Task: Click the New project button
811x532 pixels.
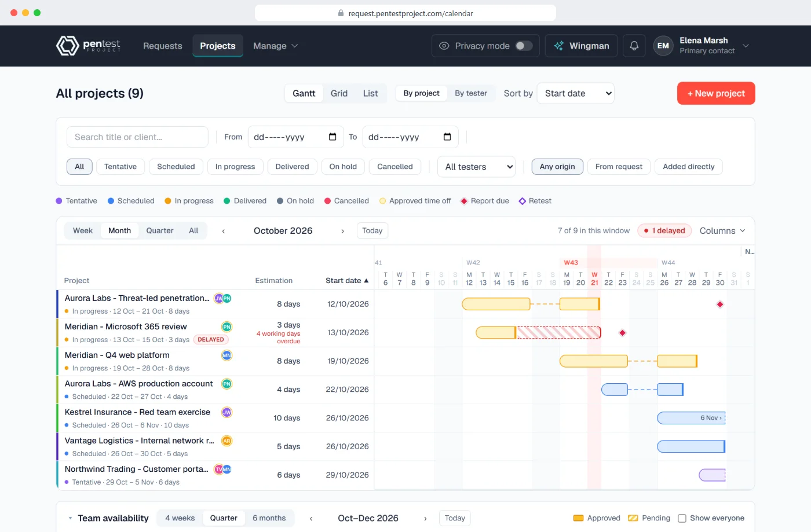Action: (716, 93)
